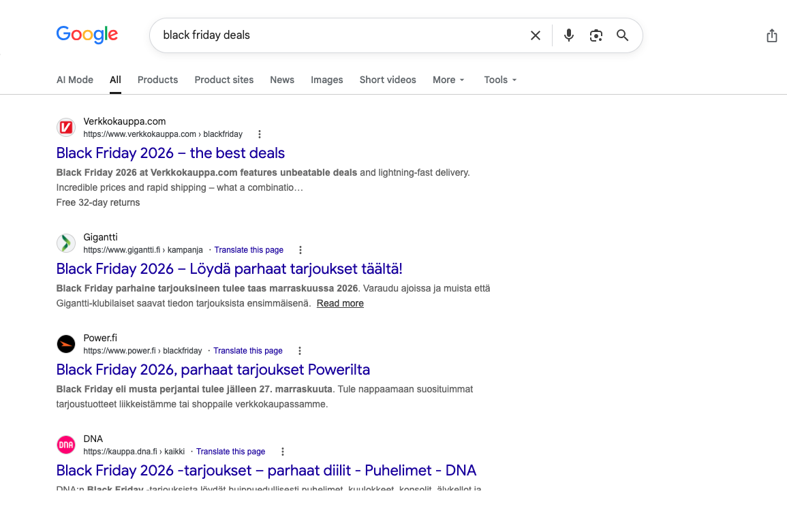
Task: Click the gigantti.fi › kampanja URL
Action: 143,250
